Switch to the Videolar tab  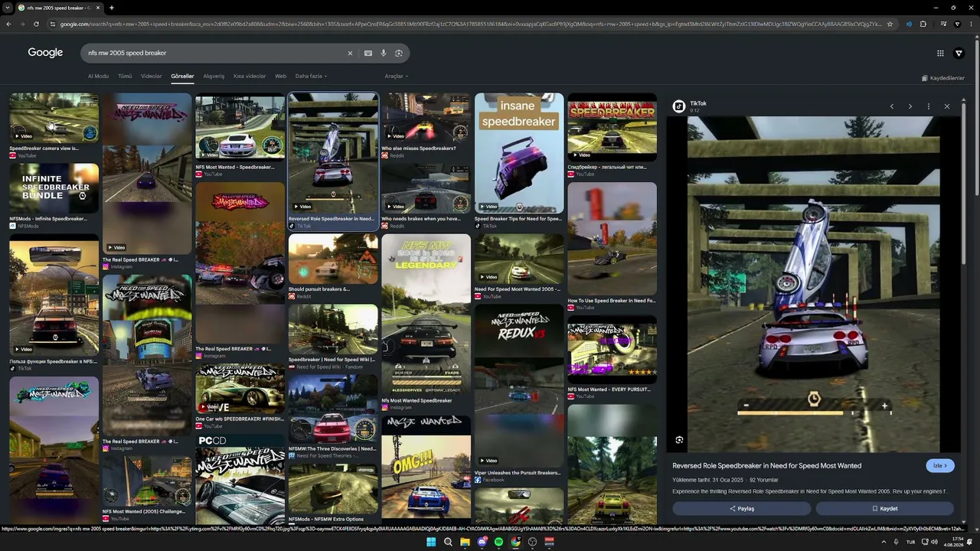[152, 77]
